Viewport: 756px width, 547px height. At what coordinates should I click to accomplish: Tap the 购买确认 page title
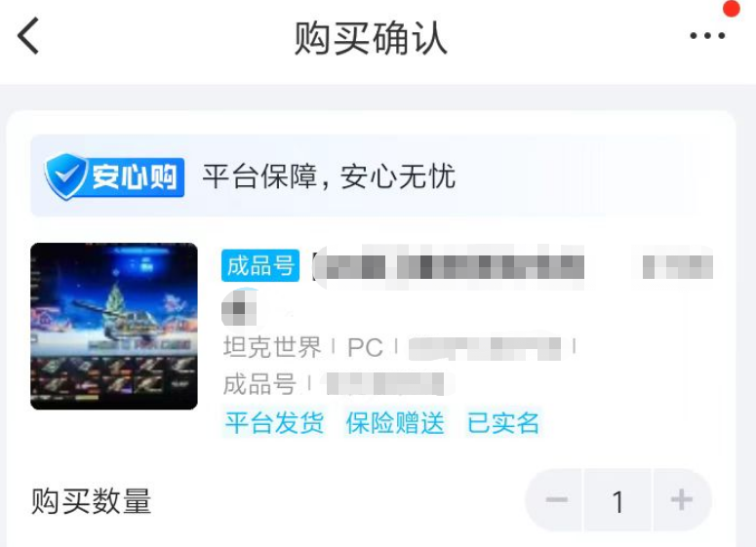371,38
